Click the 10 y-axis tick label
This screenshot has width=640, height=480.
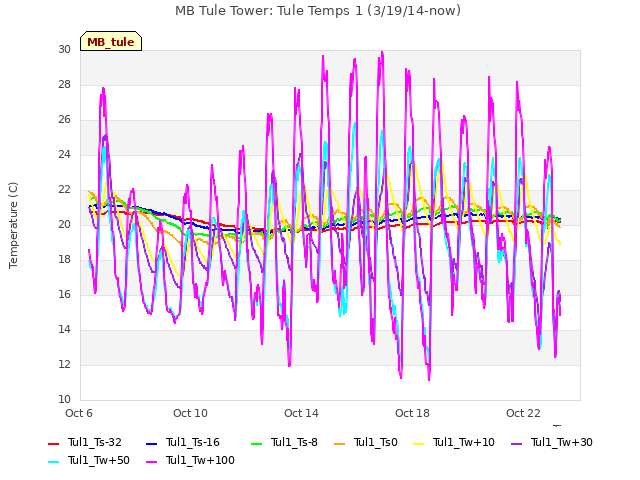[x=64, y=400]
